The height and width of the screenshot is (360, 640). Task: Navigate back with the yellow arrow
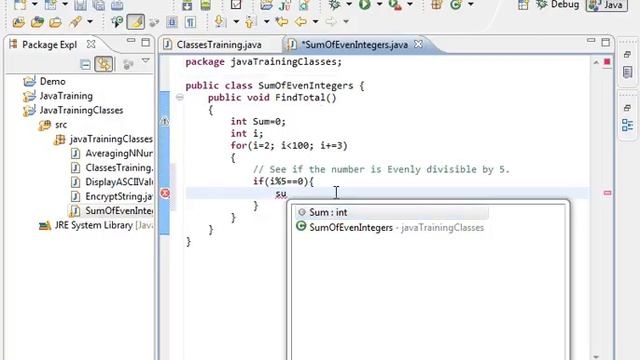[301, 21]
